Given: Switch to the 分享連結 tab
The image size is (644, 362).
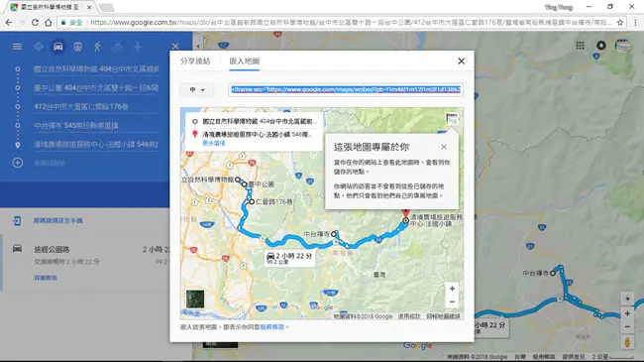Looking at the screenshot, I should coord(195,61).
